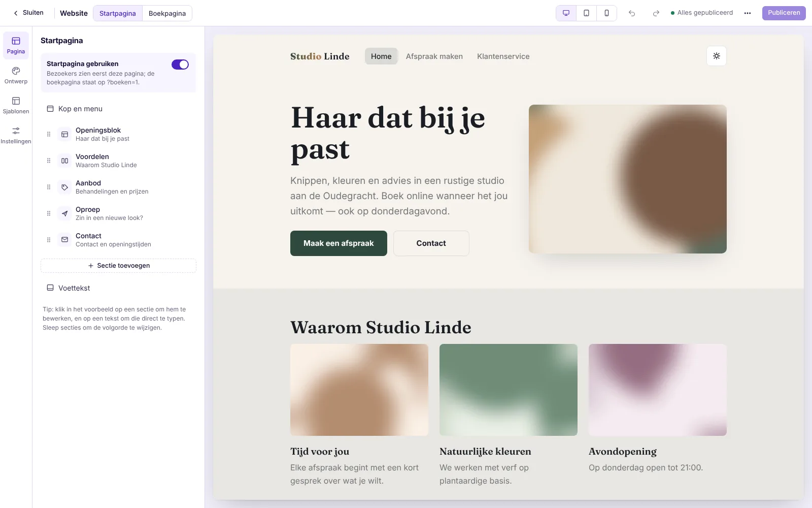
Task: Click the 'Haar dat bij je past' headline
Action: click(388, 134)
